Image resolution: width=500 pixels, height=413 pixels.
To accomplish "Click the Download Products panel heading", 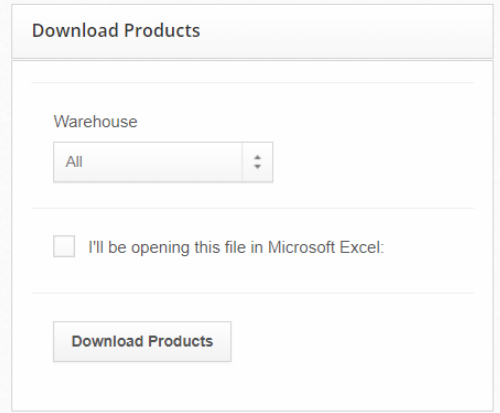I will click(x=116, y=31).
